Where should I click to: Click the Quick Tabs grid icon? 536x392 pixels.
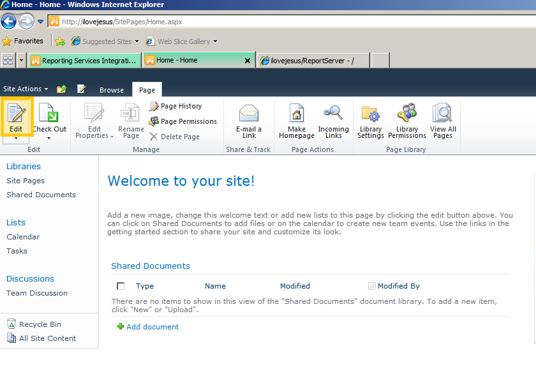coord(8,61)
